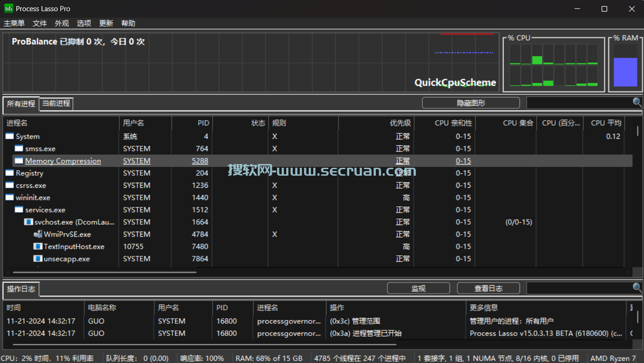Click the 查看日志 button
The height and width of the screenshot is (363, 644).
(x=488, y=288)
